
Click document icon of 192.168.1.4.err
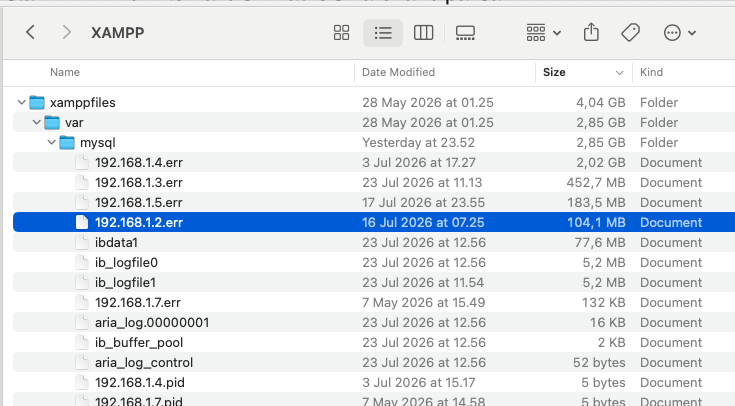click(82, 163)
